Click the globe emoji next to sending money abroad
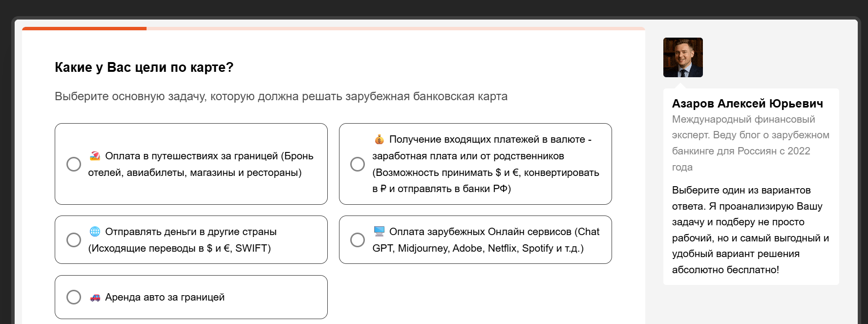Screen dimensions: 868x324 tap(96, 232)
